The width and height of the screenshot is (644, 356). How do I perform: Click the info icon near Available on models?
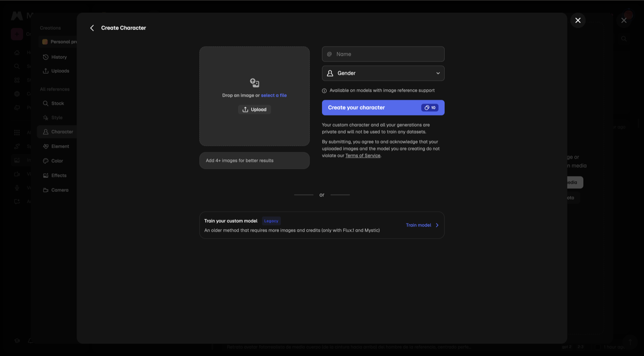coord(324,91)
